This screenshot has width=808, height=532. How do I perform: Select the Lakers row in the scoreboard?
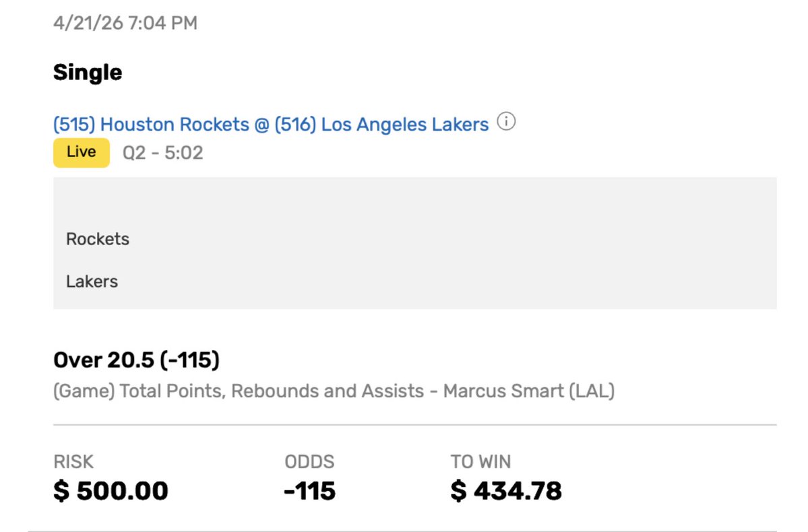click(x=92, y=281)
